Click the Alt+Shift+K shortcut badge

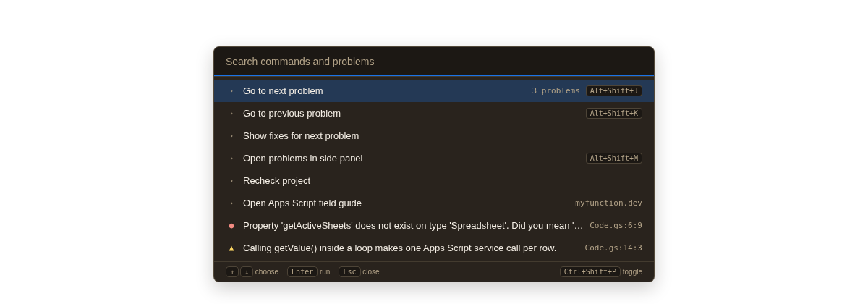[614, 114]
